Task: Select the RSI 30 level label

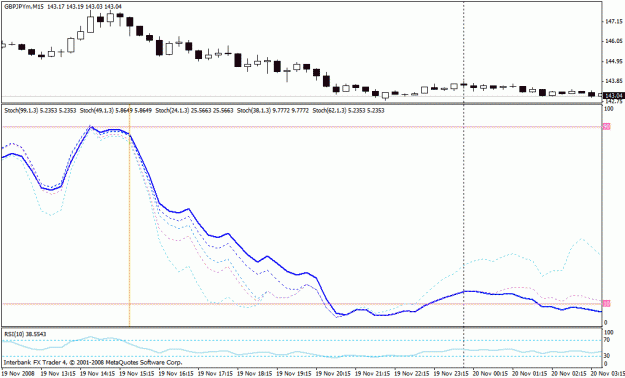Action: coord(607,356)
